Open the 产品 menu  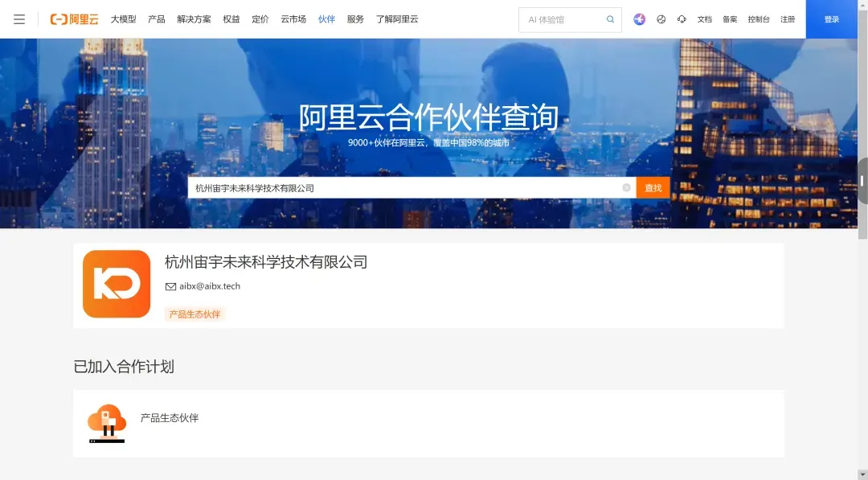click(x=157, y=19)
